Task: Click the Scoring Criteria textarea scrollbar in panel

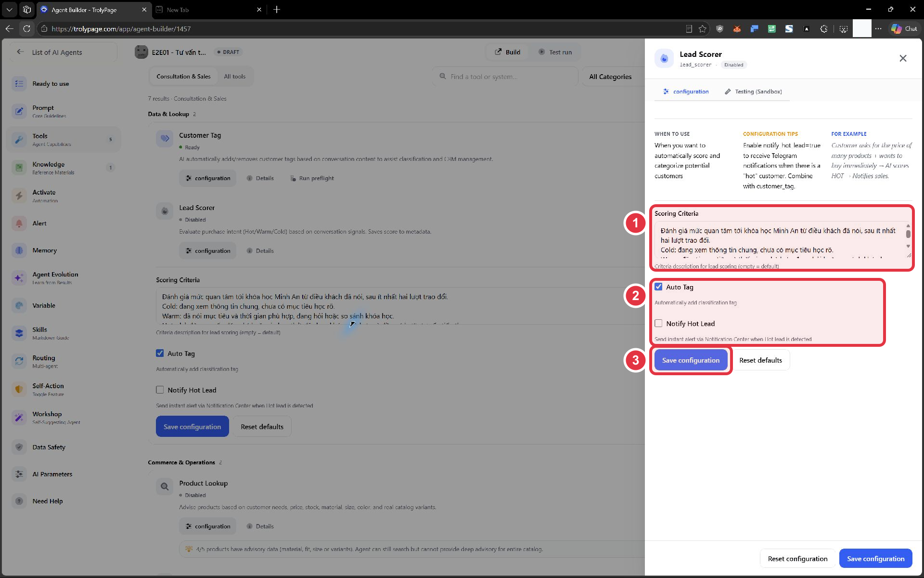Action: click(908, 235)
